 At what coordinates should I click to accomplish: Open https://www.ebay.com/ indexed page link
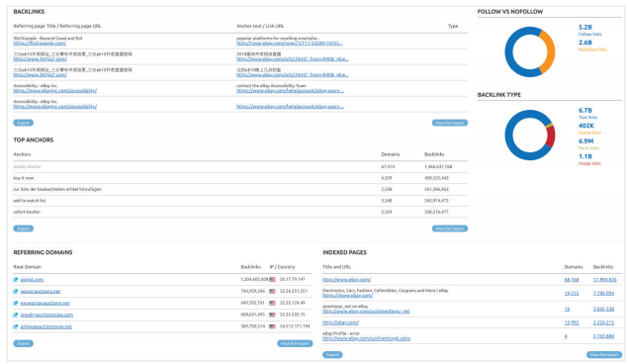(347, 296)
